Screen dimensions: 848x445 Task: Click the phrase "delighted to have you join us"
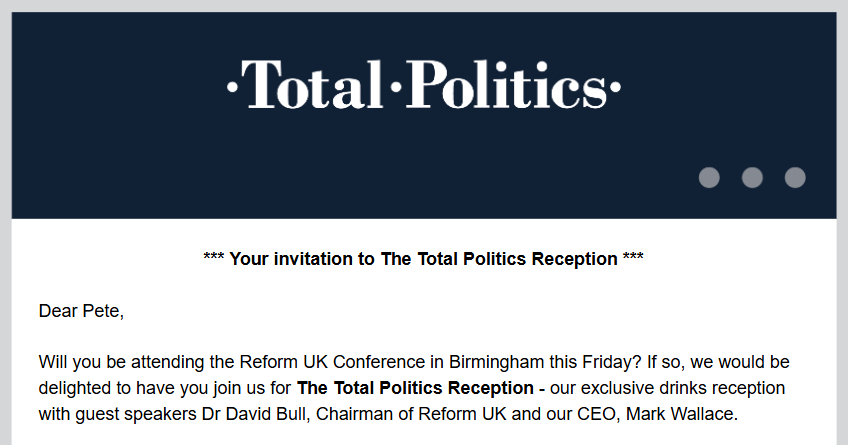coord(144,387)
